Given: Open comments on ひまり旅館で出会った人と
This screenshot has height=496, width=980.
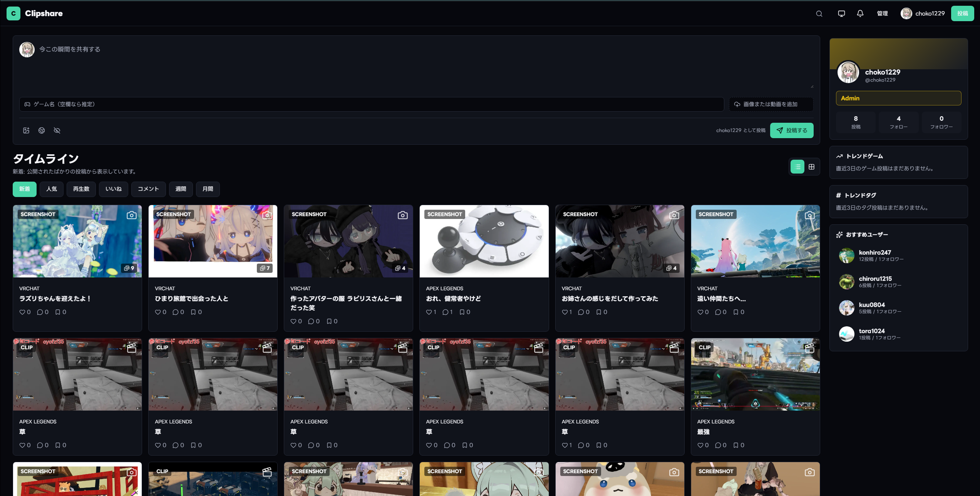Looking at the screenshot, I should tap(176, 312).
